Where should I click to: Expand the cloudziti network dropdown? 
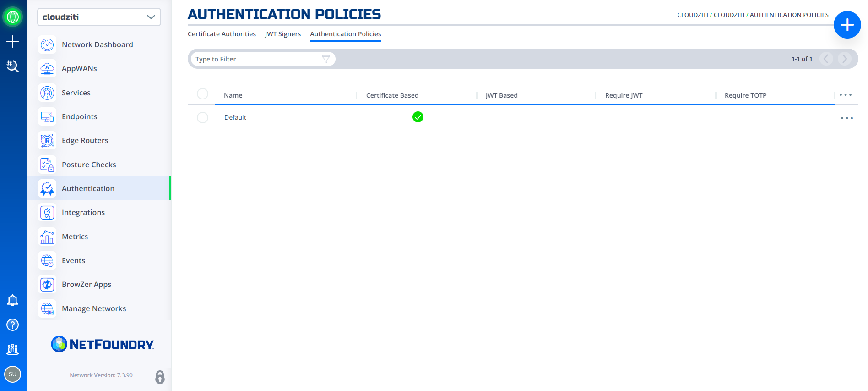[99, 17]
